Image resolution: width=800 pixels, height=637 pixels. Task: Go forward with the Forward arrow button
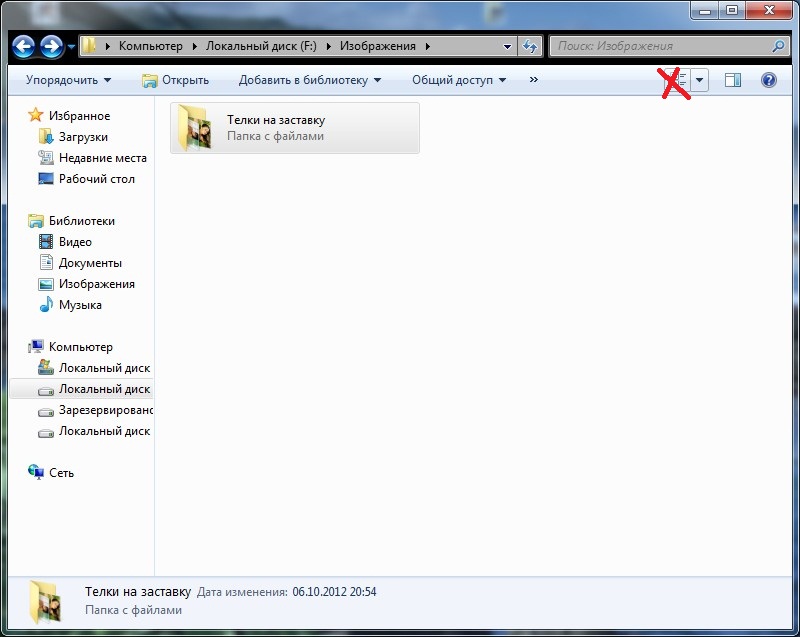(52, 46)
